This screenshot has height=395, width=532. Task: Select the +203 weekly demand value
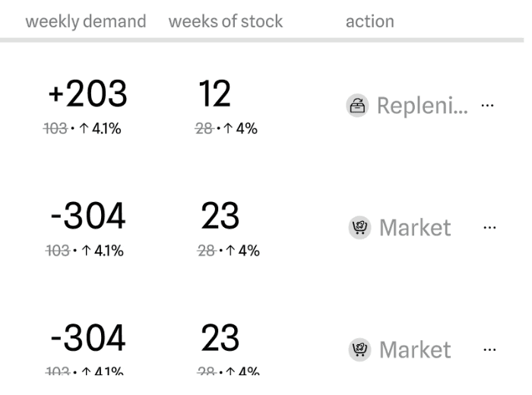87,93
